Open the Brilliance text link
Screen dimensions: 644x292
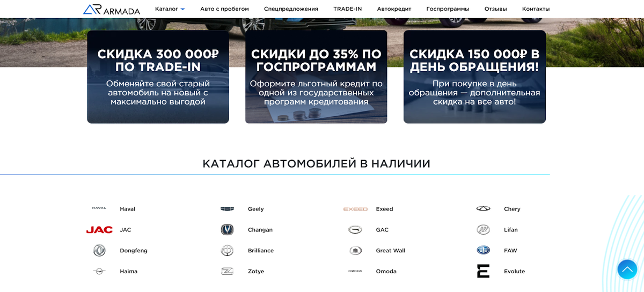261,251
